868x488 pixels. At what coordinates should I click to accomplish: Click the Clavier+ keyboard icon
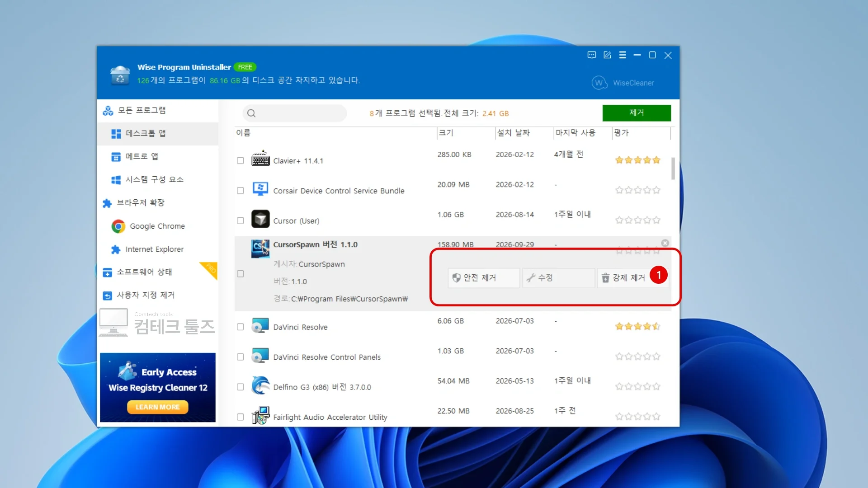(260, 159)
